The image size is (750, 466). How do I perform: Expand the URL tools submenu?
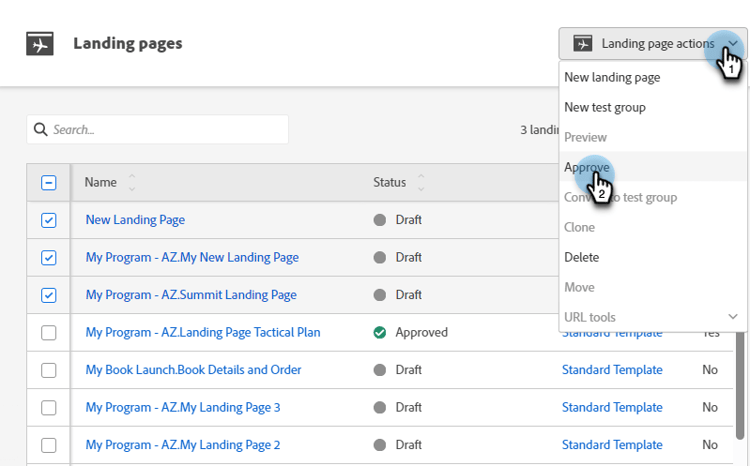coord(733,317)
